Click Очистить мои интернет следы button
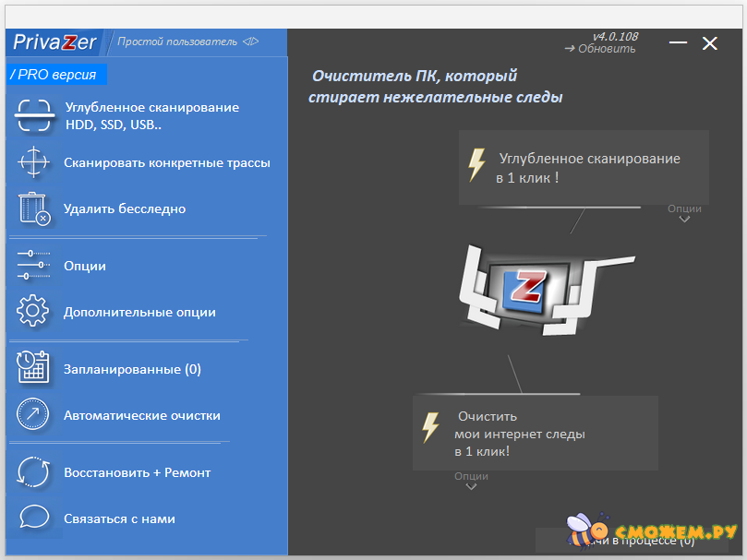The height and width of the screenshot is (560, 747). 535,434
